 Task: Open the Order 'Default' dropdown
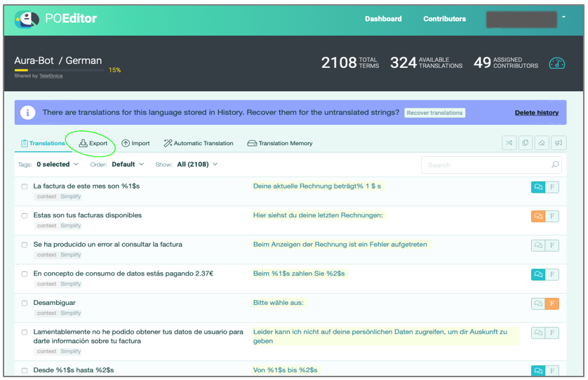[128, 164]
